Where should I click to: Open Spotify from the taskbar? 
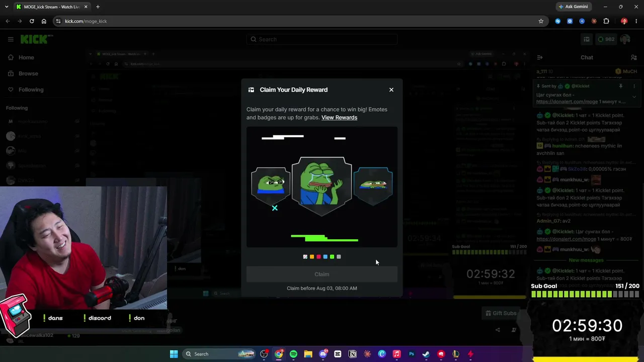[293, 354]
